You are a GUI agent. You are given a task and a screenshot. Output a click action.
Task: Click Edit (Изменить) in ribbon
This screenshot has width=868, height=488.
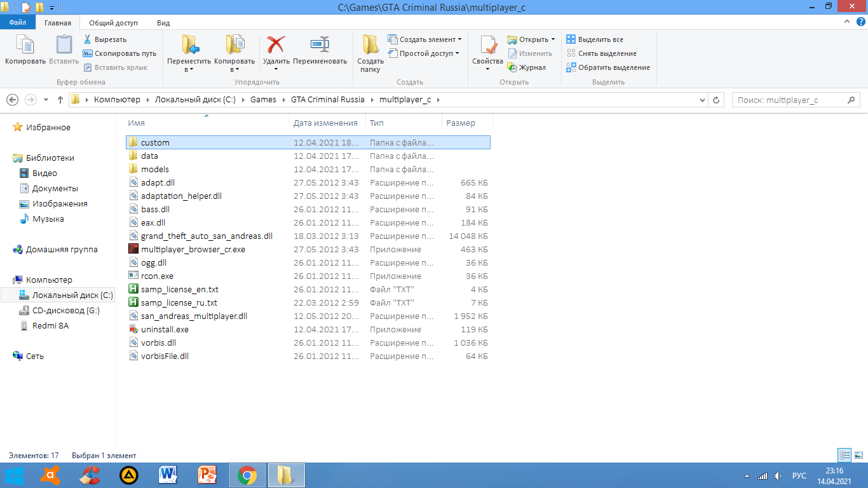click(529, 53)
